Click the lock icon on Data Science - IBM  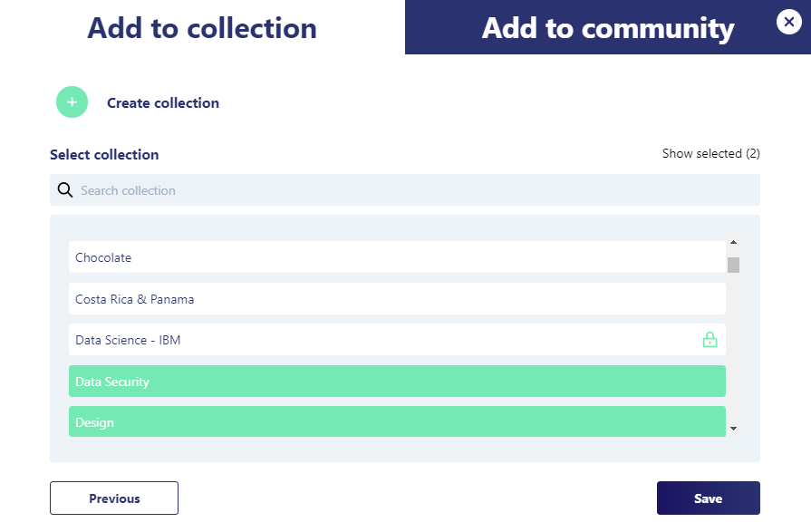point(710,340)
